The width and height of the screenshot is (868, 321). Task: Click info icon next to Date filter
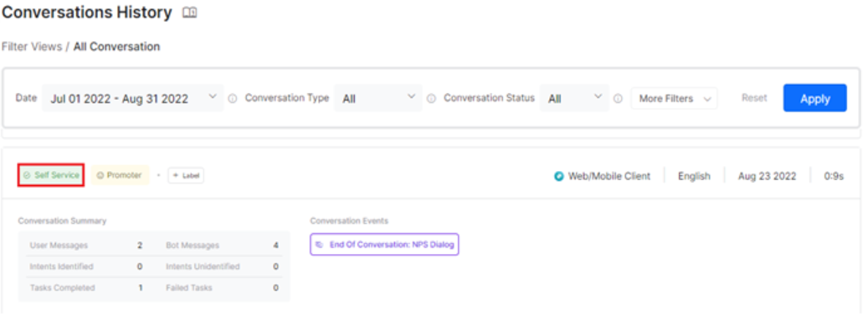233,99
